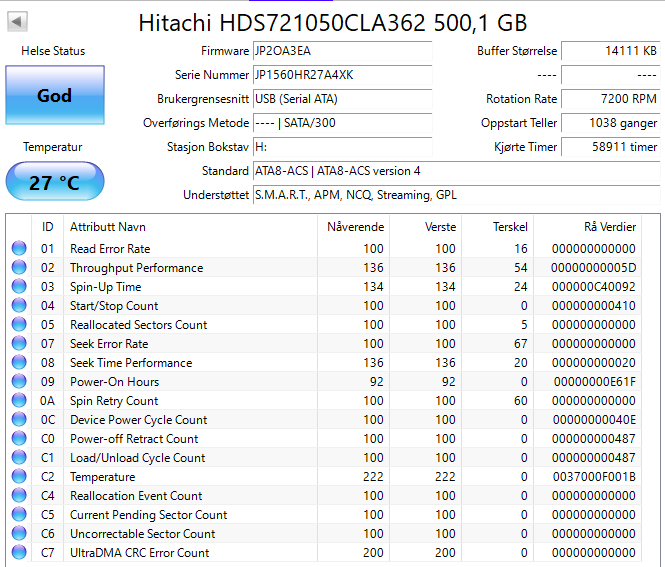The image size is (665, 567).
Task: Click the Buffer Størrelse value 14111 KB
Action: coord(611,51)
